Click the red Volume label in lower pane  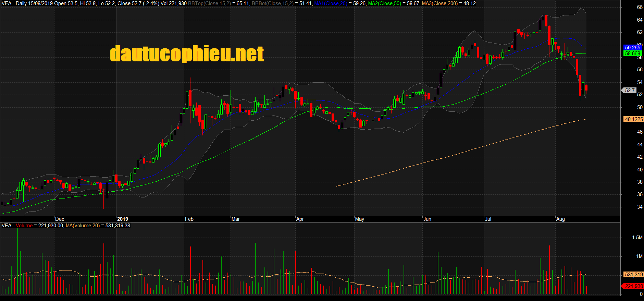[24, 226]
